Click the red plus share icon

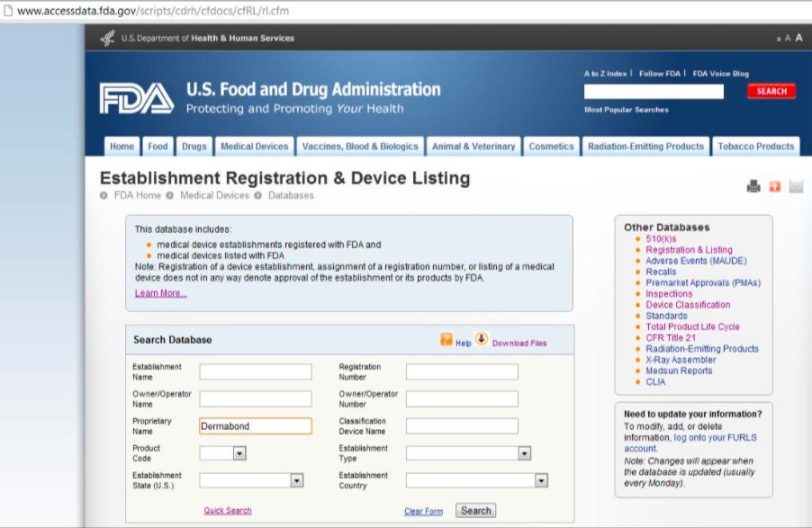[x=774, y=187]
